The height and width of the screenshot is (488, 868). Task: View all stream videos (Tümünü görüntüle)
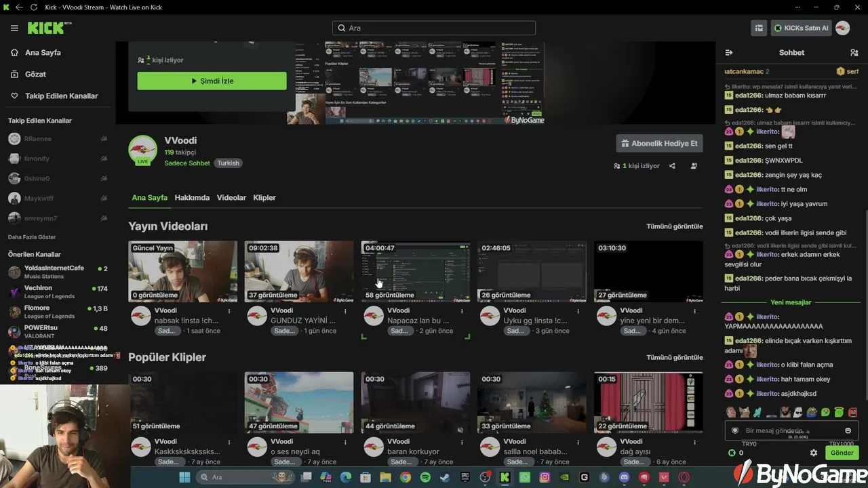click(675, 226)
